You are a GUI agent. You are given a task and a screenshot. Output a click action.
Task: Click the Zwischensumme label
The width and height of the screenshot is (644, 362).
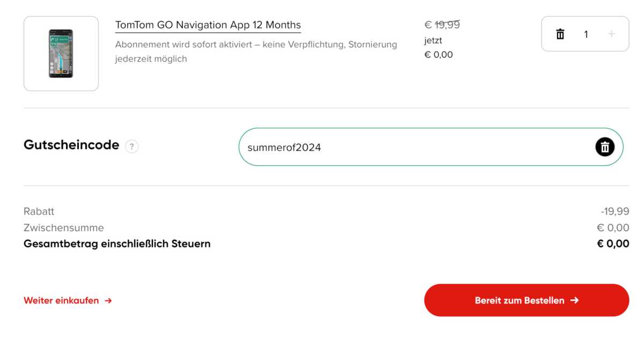click(x=64, y=227)
